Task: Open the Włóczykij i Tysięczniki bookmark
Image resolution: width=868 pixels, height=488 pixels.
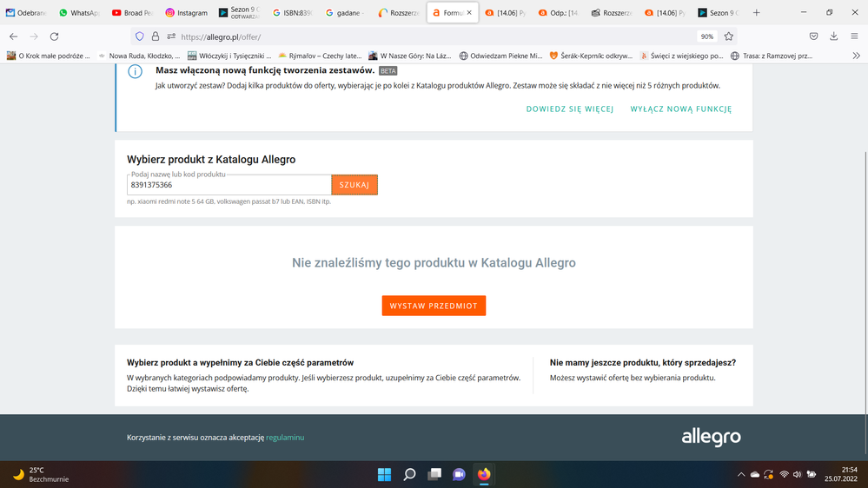Action: click(x=229, y=56)
